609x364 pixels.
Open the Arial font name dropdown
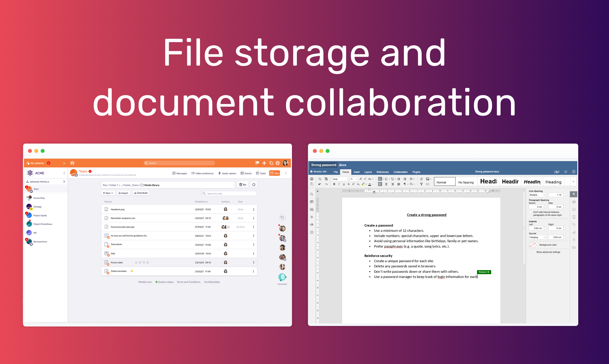[340, 179]
